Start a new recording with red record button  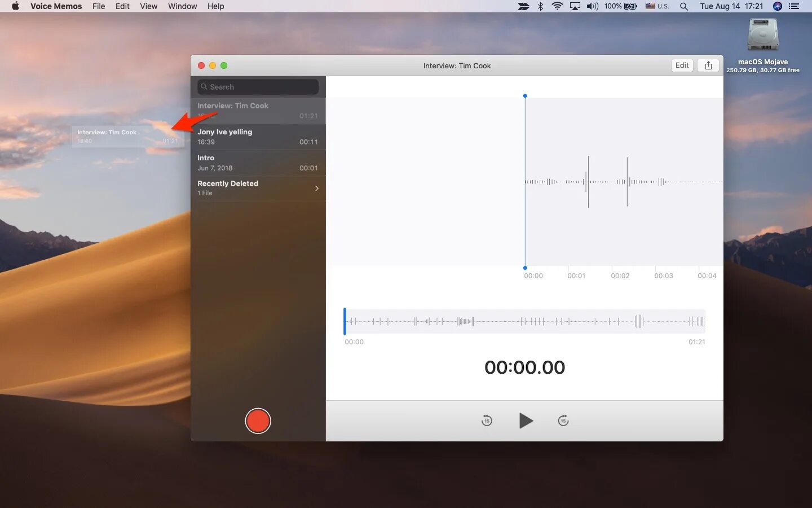pos(258,421)
